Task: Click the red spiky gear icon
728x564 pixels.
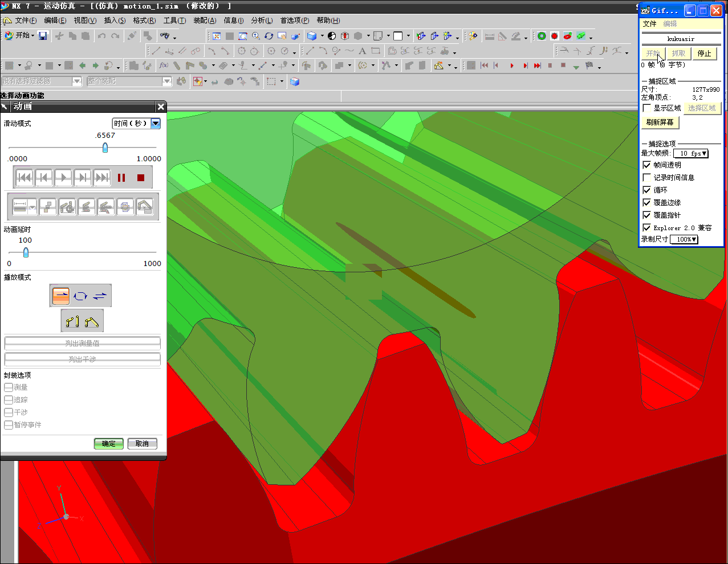Action: [x=554, y=36]
